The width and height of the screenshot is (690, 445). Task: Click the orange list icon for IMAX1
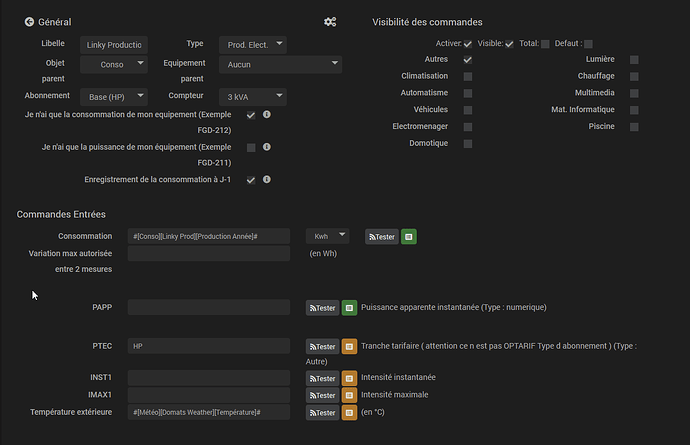[x=349, y=396]
